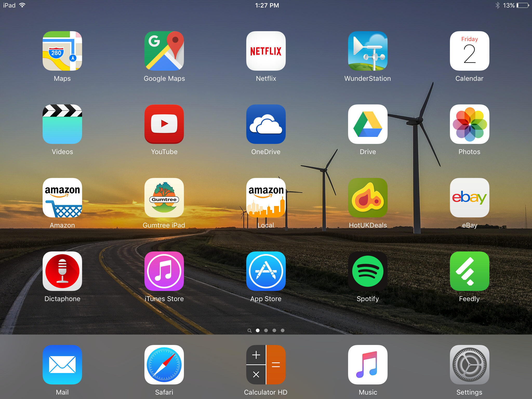
Task: Open the HotUKDeals app
Action: 368,198
